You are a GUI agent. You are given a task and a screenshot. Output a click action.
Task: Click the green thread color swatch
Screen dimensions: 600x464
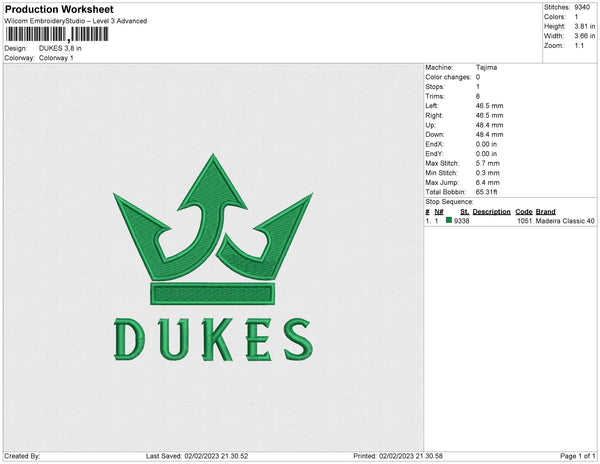tap(449, 220)
